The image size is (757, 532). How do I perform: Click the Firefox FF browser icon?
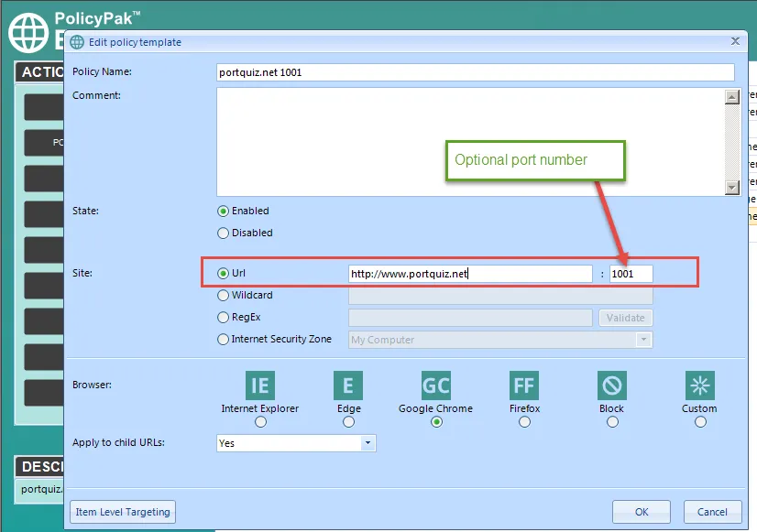click(x=524, y=385)
